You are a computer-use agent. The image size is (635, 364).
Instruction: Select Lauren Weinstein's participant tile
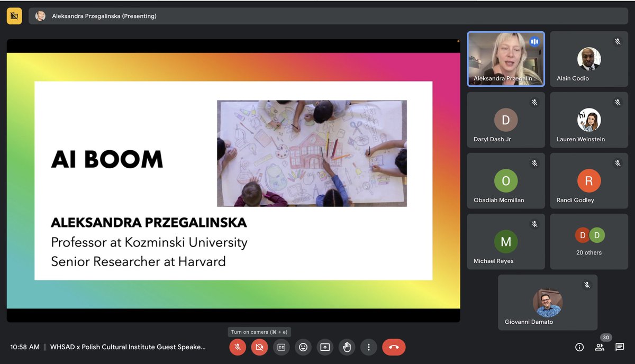click(x=589, y=120)
